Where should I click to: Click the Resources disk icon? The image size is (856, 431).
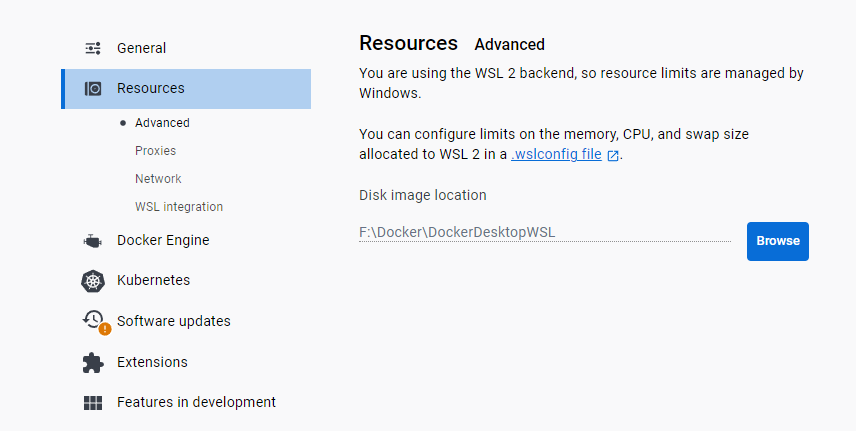pos(93,88)
